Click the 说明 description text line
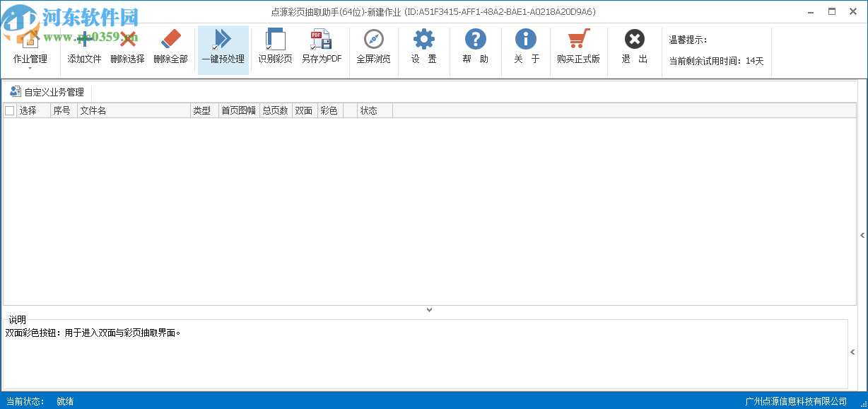Image resolution: width=868 pixels, height=409 pixels. click(x=93, y=333)
